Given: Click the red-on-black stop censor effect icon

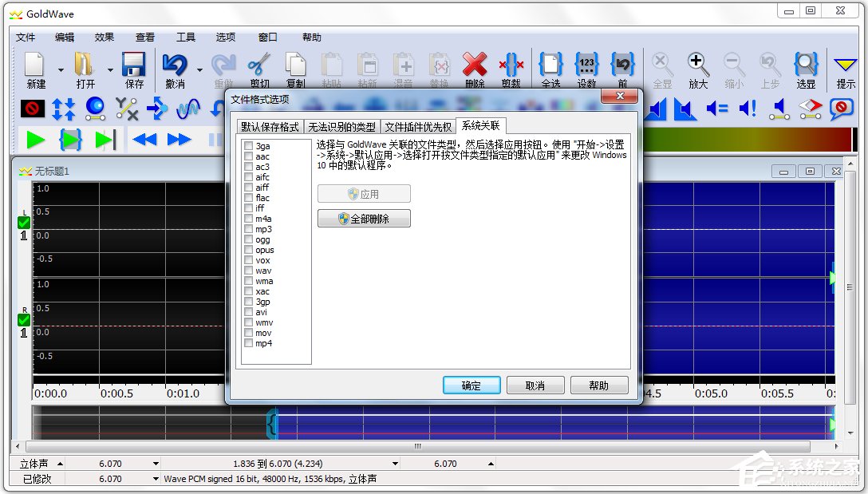Looking at the screenshot, I should click(x=32, y=109).
